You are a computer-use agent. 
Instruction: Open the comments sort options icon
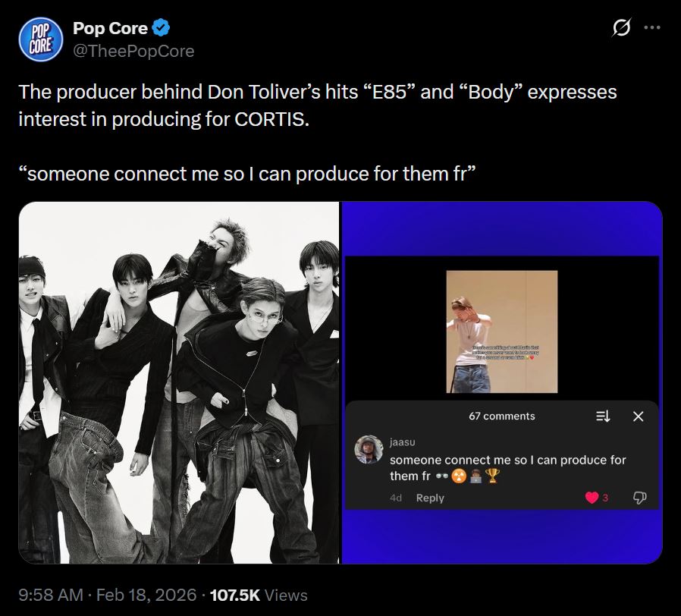603,416
